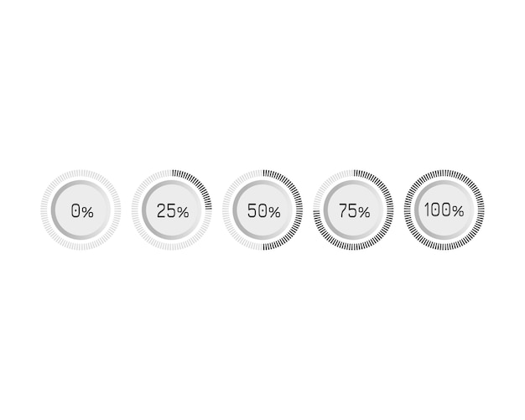Screen dimensions: 525x420
Task: Select the 25% progress dial
Action: (x=172, y=210)
